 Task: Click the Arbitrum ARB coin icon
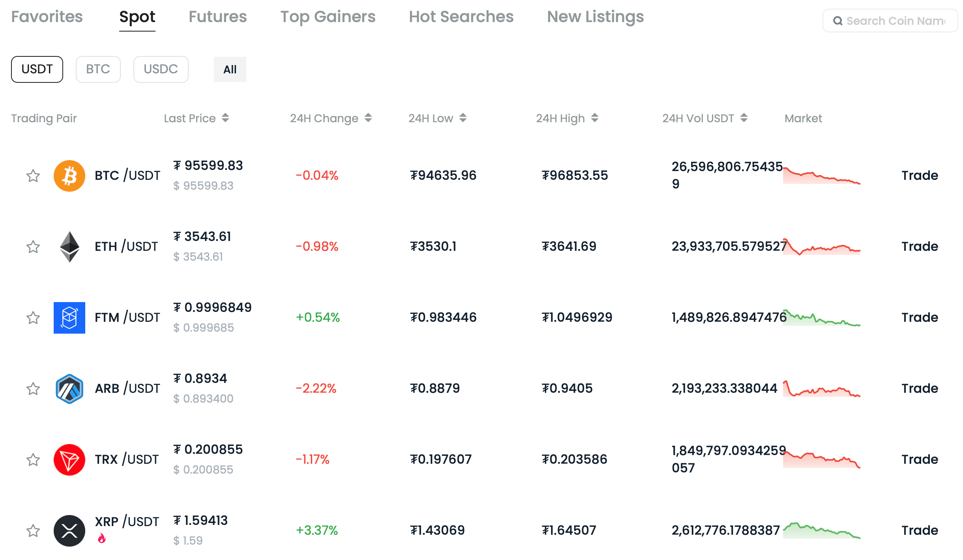click(x=69, y=388)
